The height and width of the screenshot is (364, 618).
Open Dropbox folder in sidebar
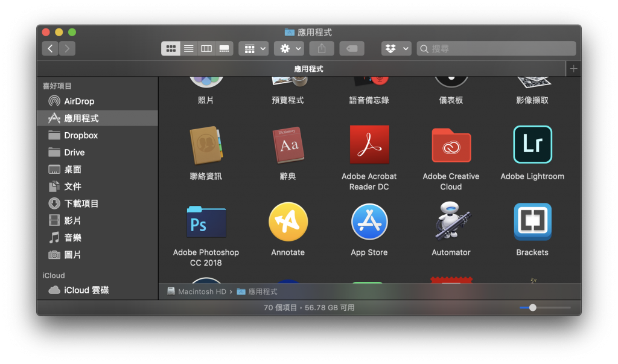click(x=97, y=135)
